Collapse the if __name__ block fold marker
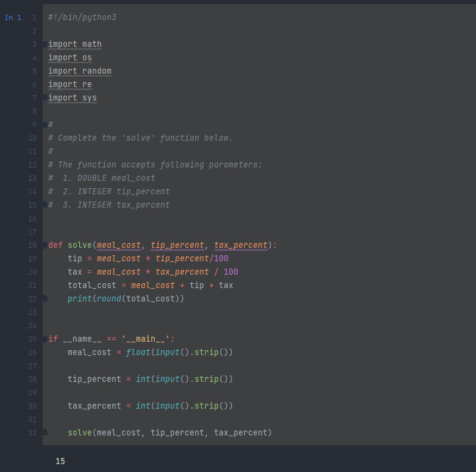The width and height of the screenshot is (476, 472). pos(44,339)
